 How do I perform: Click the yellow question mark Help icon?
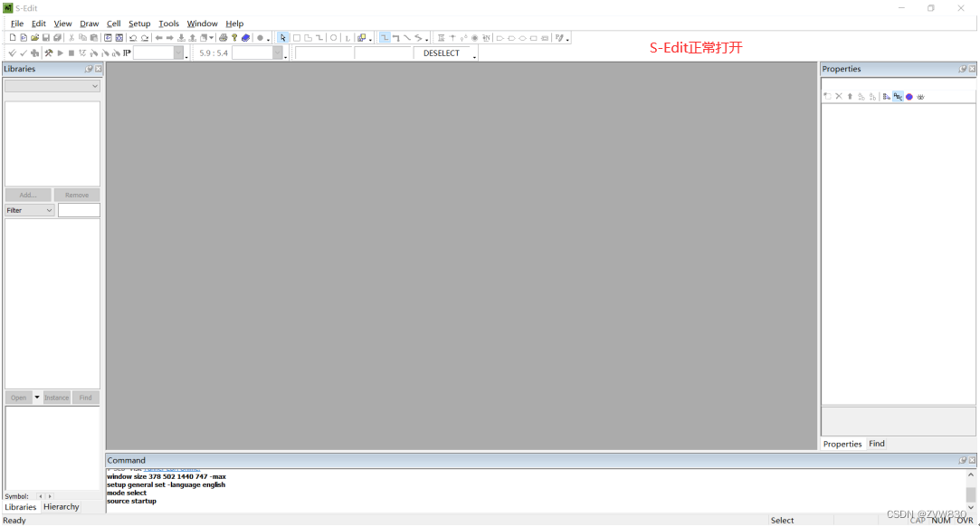click(234, 37)
